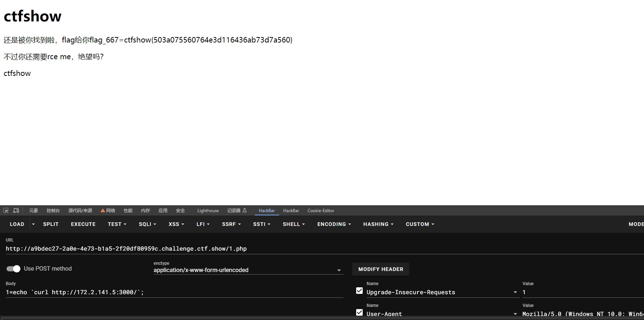This screenshot has height=320, width=644.
Task: Click the User-Agent value field
Action: [x=583, y=314]
